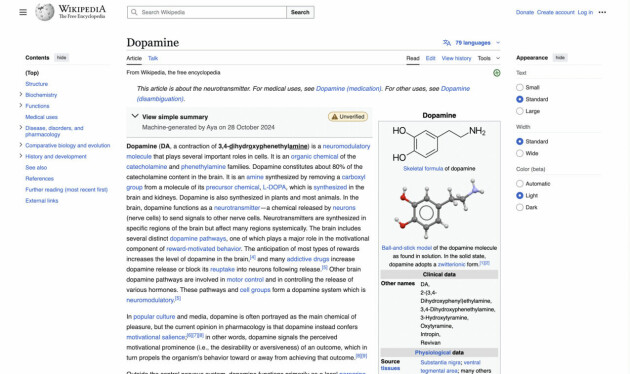
Task: Open the Substantia nigra link
Action: [440, 362]
